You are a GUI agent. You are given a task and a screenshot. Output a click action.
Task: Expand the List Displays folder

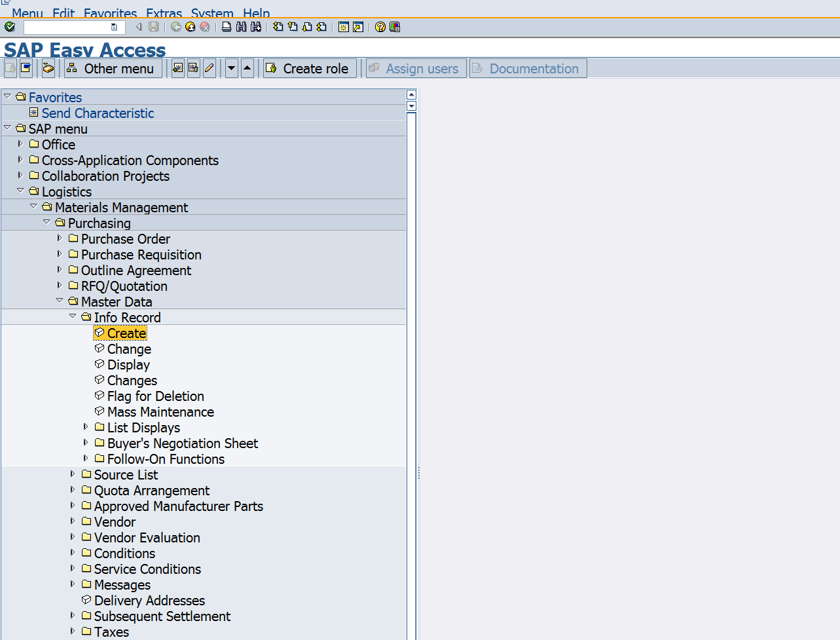[x=86, y=426]
